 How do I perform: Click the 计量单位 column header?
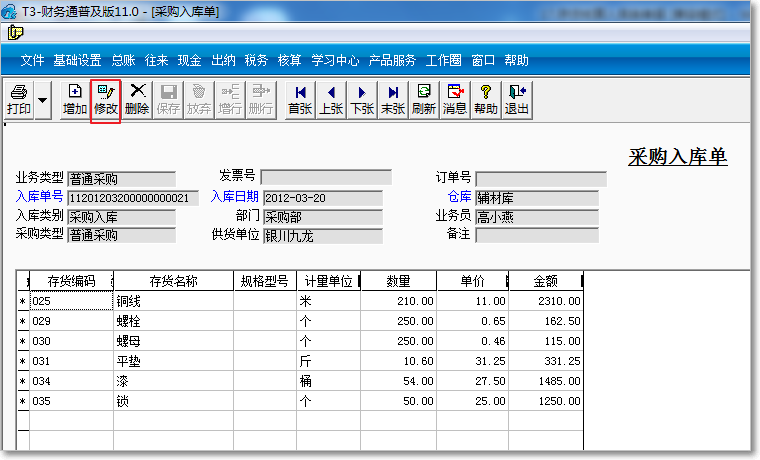coord(329,281)
